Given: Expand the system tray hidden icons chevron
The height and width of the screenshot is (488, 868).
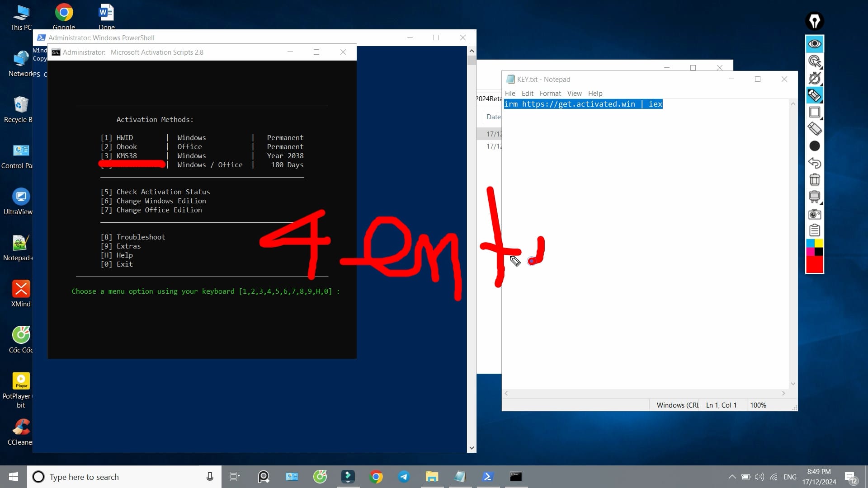Looking at the screenshot, I should click(732, 477).
